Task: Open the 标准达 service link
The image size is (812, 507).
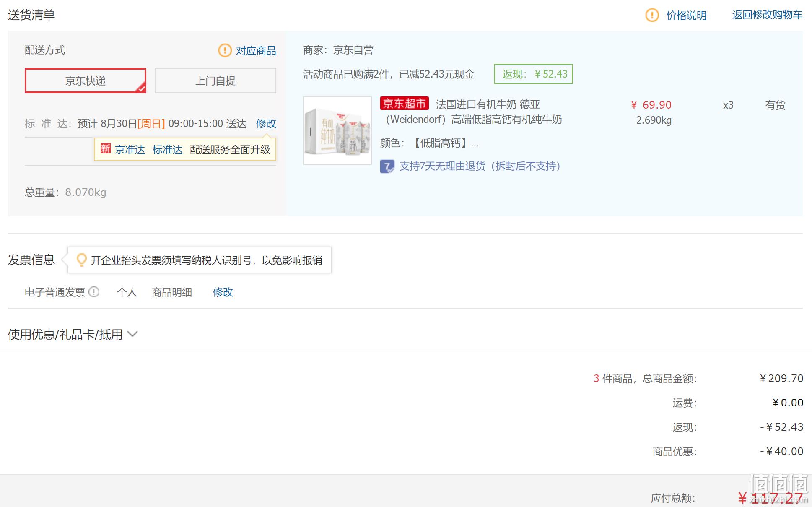Action: tap(167, 149)
